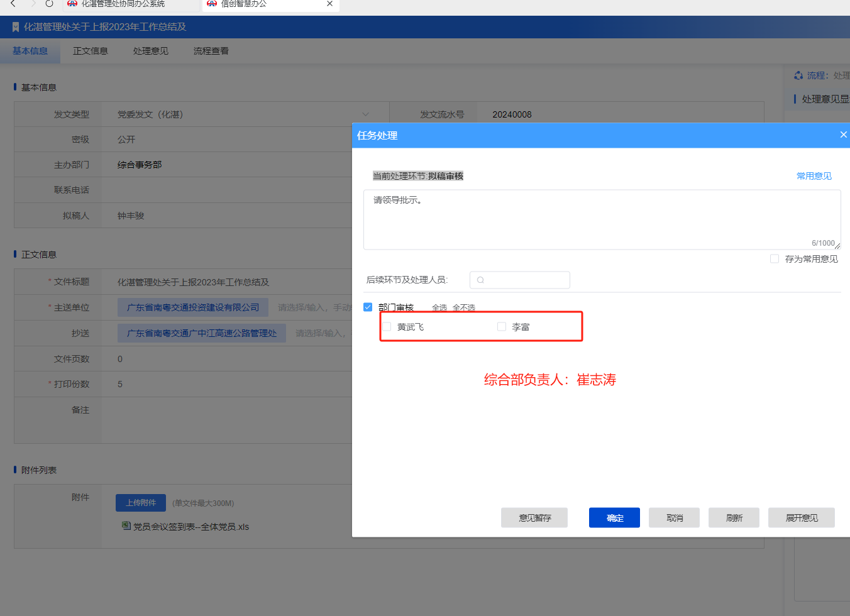Click the 主送单位 select/input placeholder
This screenshot has width=850, height=616.
coord(314,307)
